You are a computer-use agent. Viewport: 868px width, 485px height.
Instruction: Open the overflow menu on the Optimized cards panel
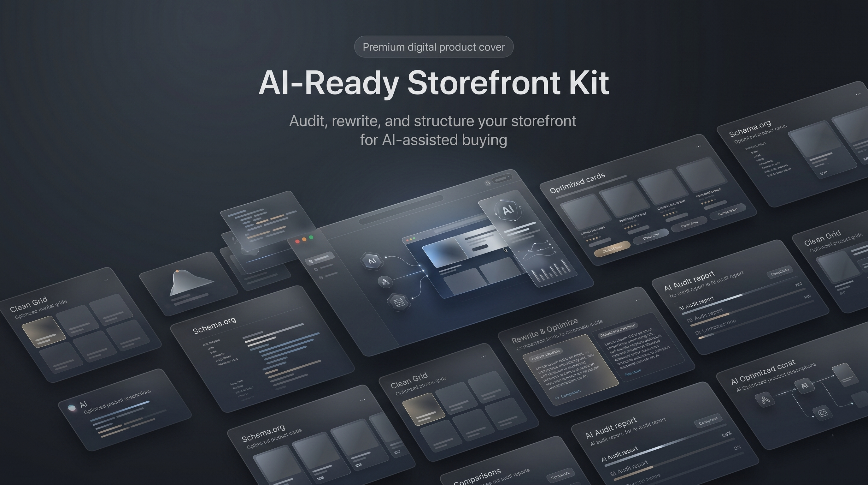699,147
